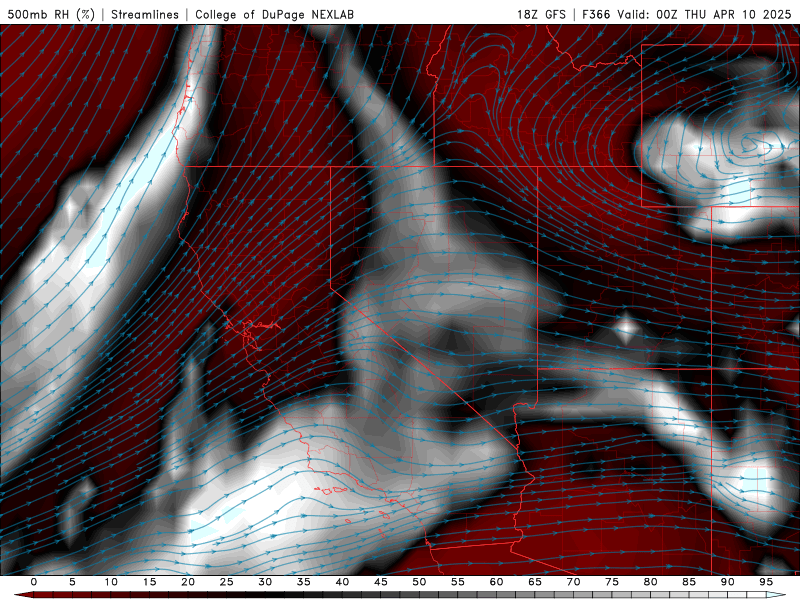Viewport: 800px width, 600px height.
Task: Click the '20' value on color scale
Action: (188, 582)
